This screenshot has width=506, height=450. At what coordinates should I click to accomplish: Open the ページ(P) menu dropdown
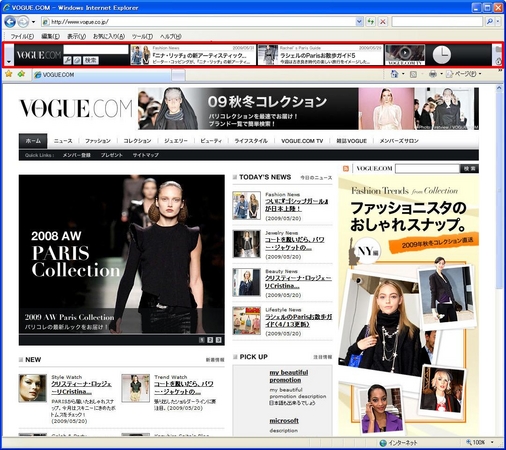coord(464,74)
